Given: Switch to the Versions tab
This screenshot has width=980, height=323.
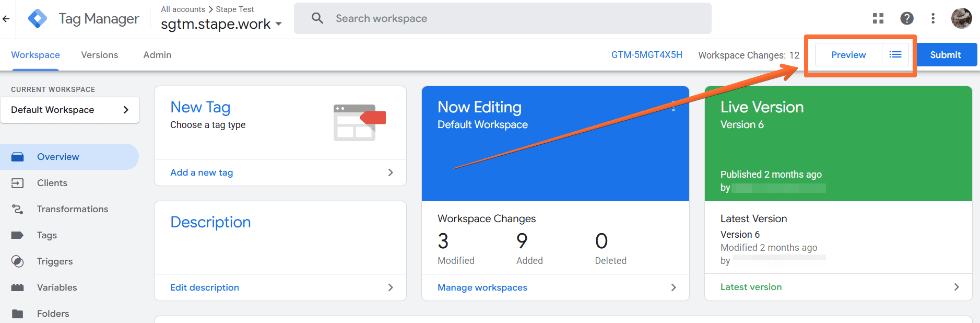Looking at the screenshot, I should point(100,55).
